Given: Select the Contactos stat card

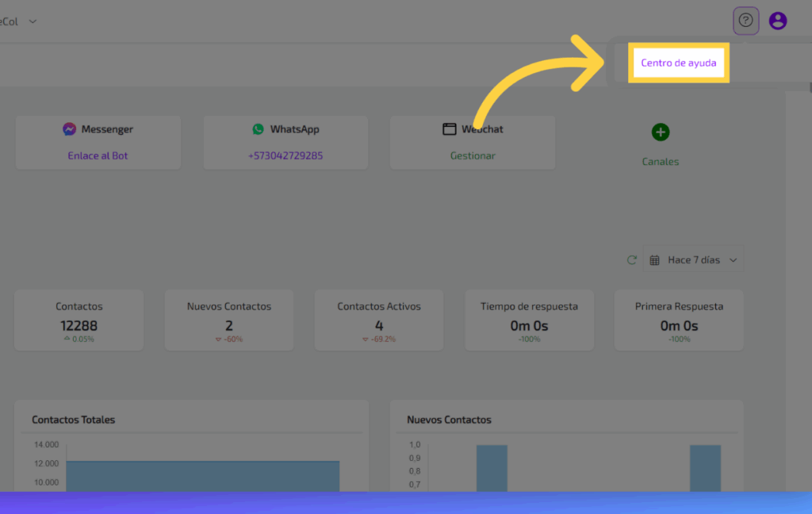Looking at the screenshot, I should 79,320.
